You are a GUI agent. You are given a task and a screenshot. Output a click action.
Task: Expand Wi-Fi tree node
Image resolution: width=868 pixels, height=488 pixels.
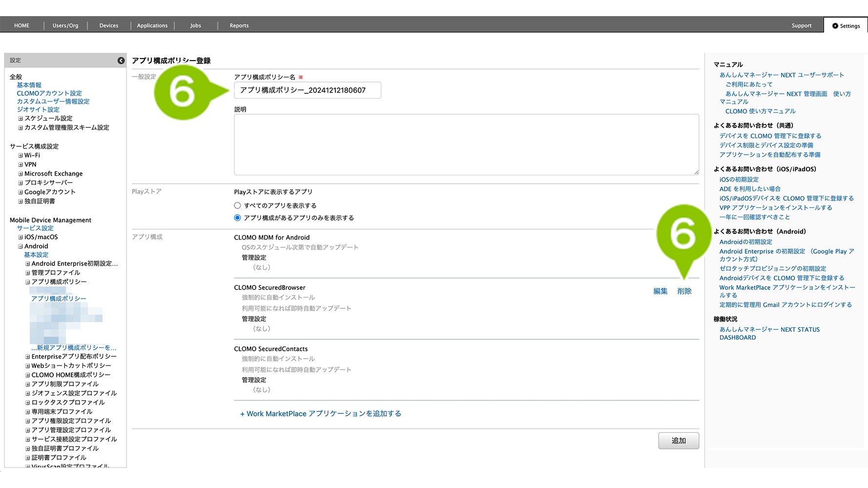(21, 156)
